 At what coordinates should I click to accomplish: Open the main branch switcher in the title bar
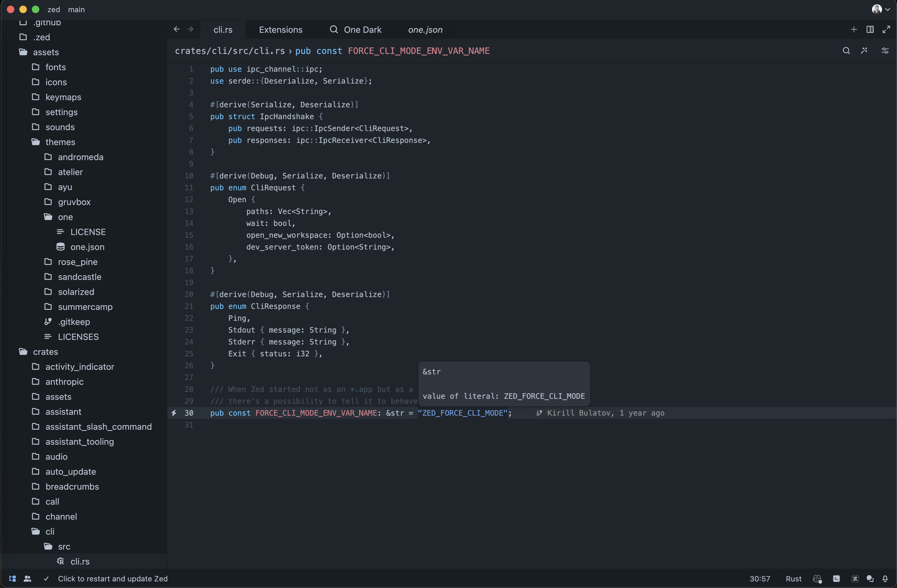pos(76,9)
